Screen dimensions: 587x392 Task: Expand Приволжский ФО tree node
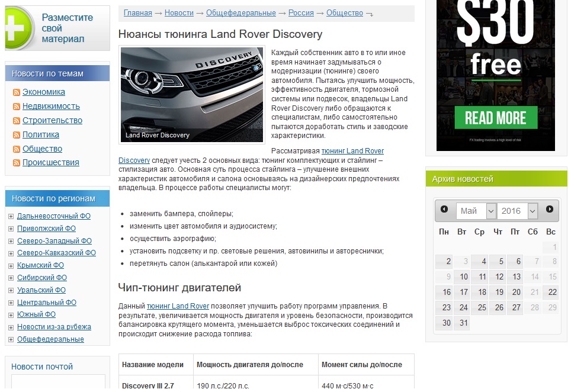click(11, 229)
